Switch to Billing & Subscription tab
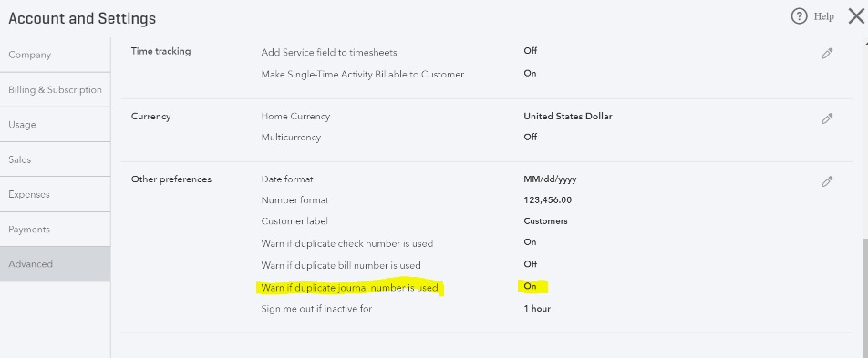The height and width of the screenshot is (358, 868). pos(55,89)
